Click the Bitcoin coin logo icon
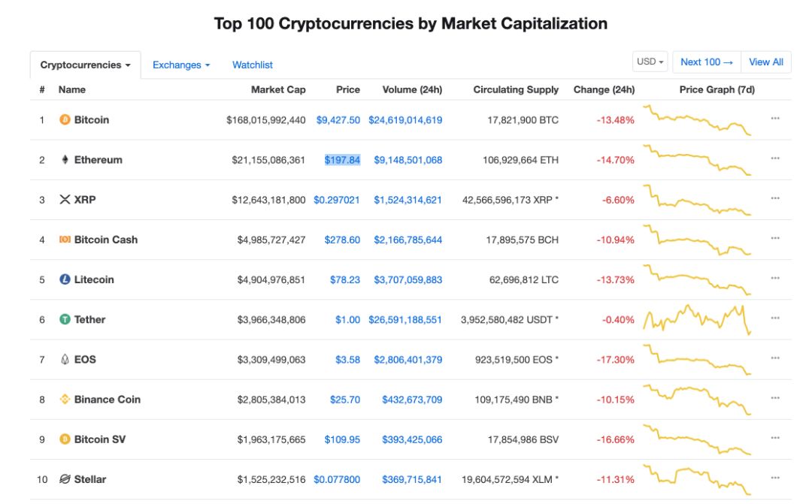The width and height of the screenshot is (812, 504). pos(65,120)
